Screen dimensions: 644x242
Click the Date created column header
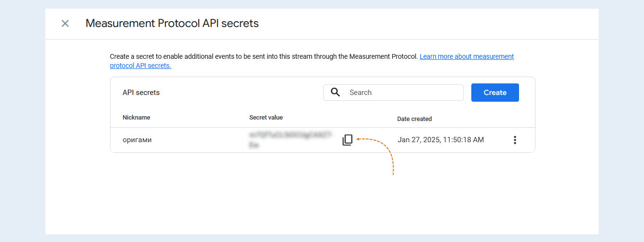[x=414, y=119]
